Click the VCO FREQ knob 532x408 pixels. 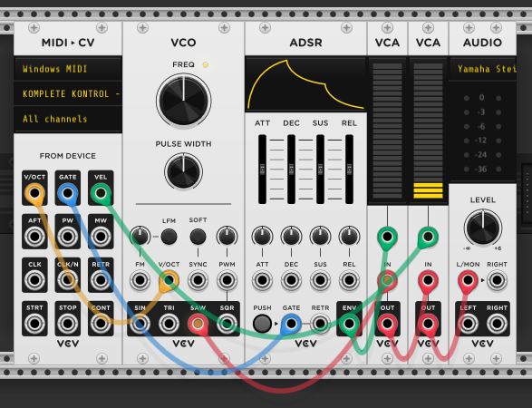184,101
